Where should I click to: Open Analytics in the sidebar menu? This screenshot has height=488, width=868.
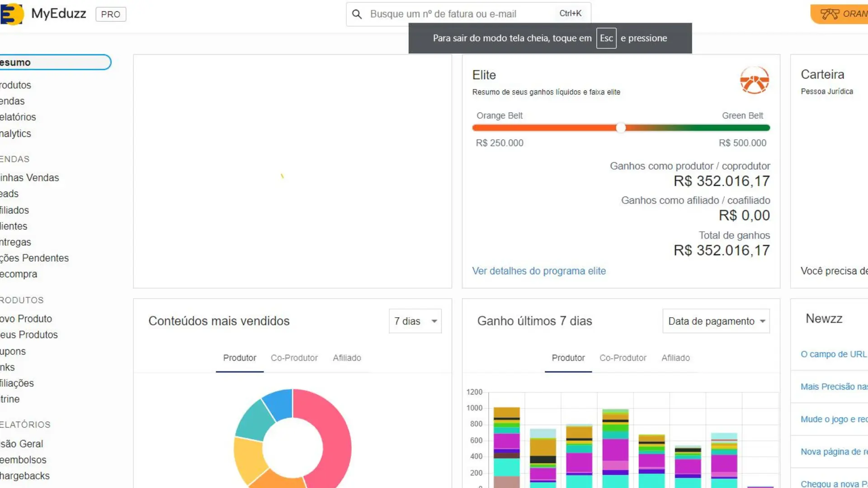15,134
